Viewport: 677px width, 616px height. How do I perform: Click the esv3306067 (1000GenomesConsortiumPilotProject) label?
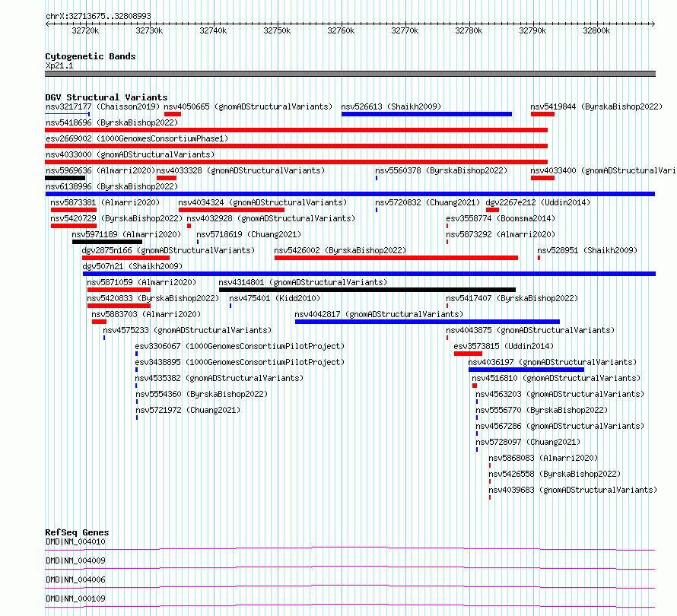click(240, 346)
